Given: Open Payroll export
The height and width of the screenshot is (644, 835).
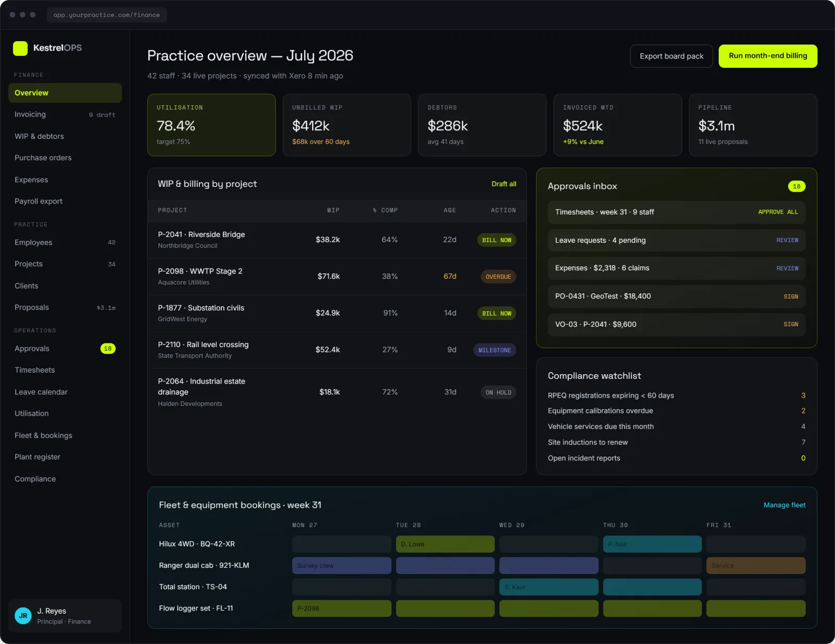Looking at the screenshot, I should (65, 201).
